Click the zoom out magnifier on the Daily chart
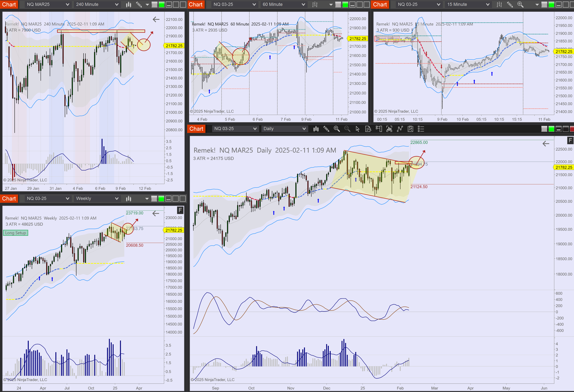Screen dimensions: 574x392 coord(347,129)
